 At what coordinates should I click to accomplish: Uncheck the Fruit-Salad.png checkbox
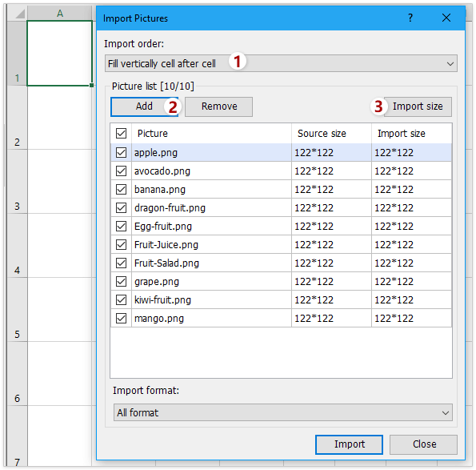point(121,263)
